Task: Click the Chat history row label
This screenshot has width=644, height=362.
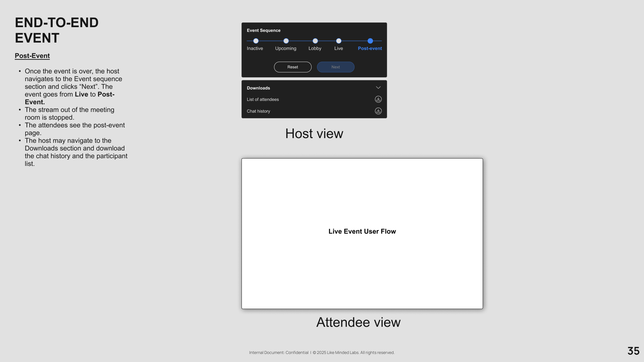Action: point(258,111)
